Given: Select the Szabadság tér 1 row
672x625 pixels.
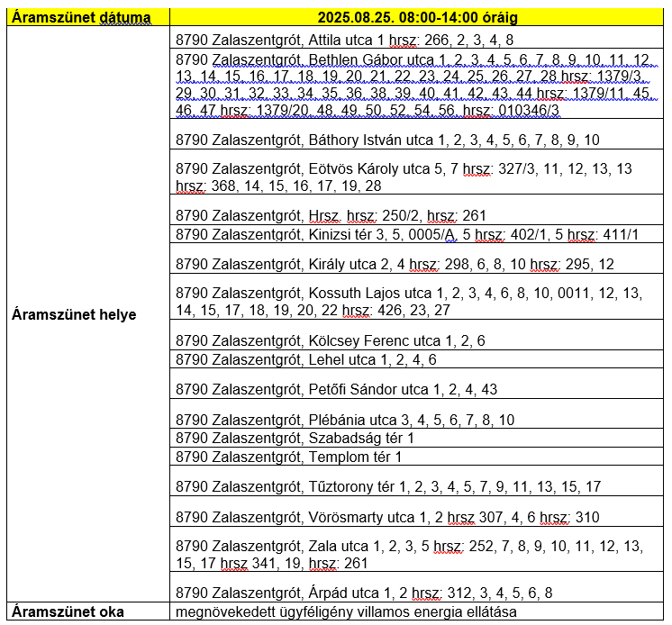Looking at the screenshot, I should (416, 438).
